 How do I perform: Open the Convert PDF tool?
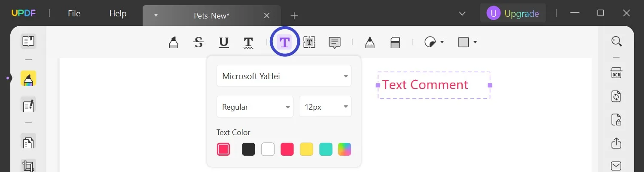tap(617, 96)
